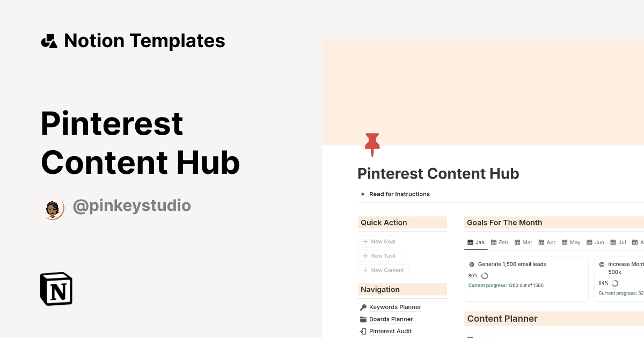Switch to the Feb month tab
Screen dimensions: 644x338
499,242
